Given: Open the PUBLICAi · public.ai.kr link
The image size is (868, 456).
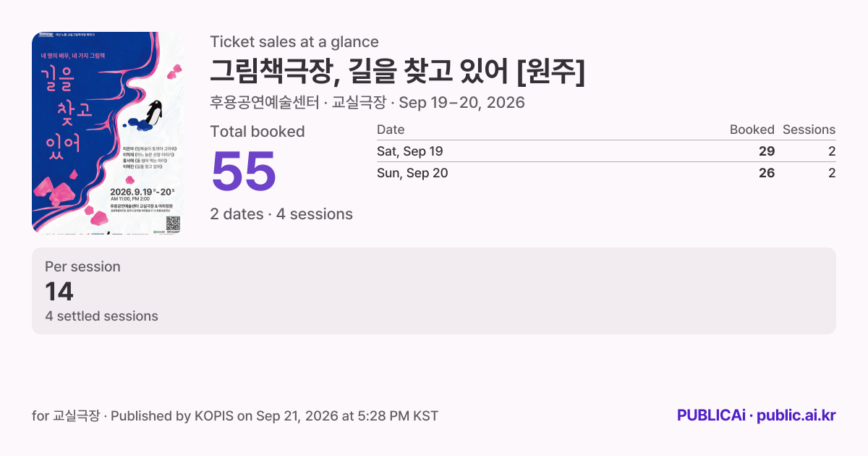Looking at the screenshot, I should point(756,415).
